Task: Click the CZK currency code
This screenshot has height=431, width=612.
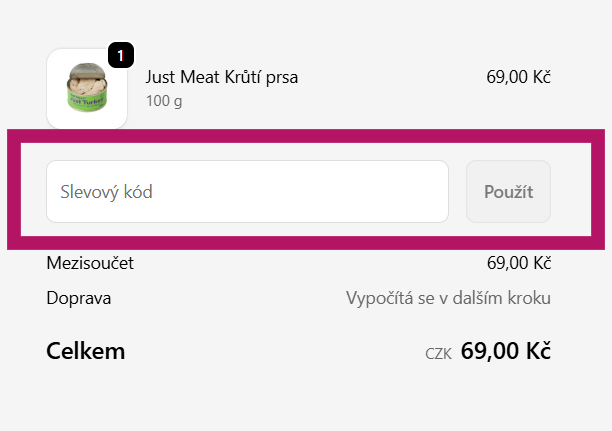Action: coord(438,353)
